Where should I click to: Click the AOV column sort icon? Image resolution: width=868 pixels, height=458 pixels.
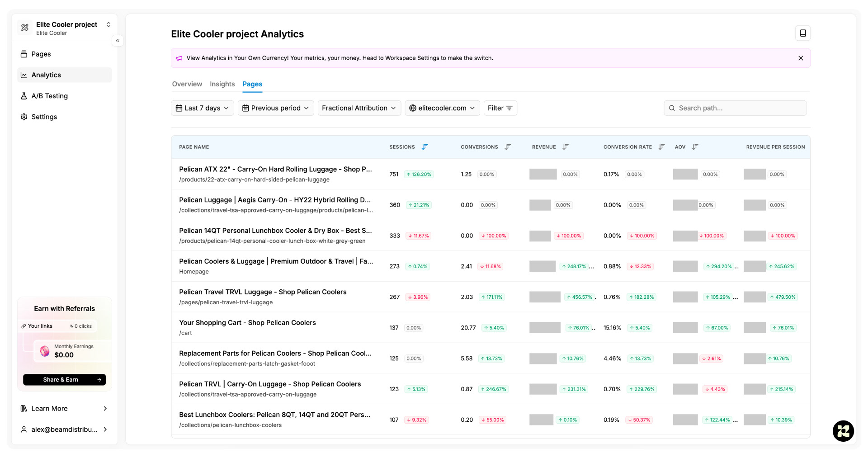pos(695,147)
